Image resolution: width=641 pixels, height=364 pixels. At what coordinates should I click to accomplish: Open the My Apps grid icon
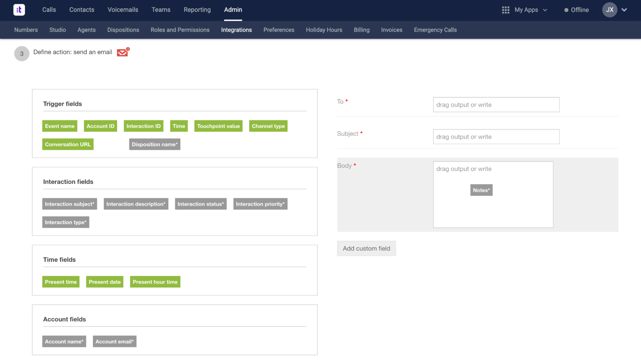click(505, 10)
